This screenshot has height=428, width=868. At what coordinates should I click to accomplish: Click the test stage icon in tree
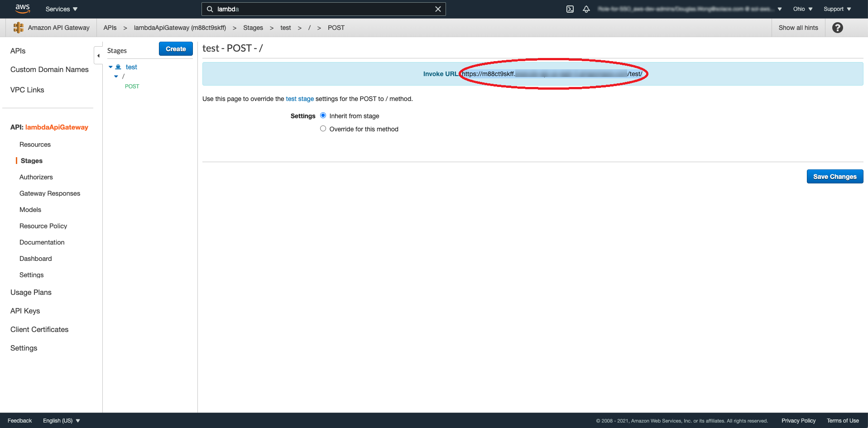(118, 67)
